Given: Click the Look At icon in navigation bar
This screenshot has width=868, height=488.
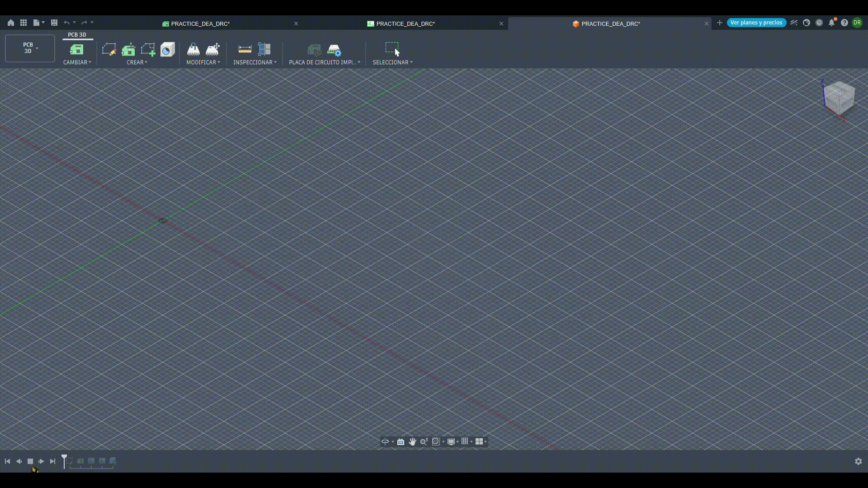Looking at the screenshot, I should (x=401, y=441).
